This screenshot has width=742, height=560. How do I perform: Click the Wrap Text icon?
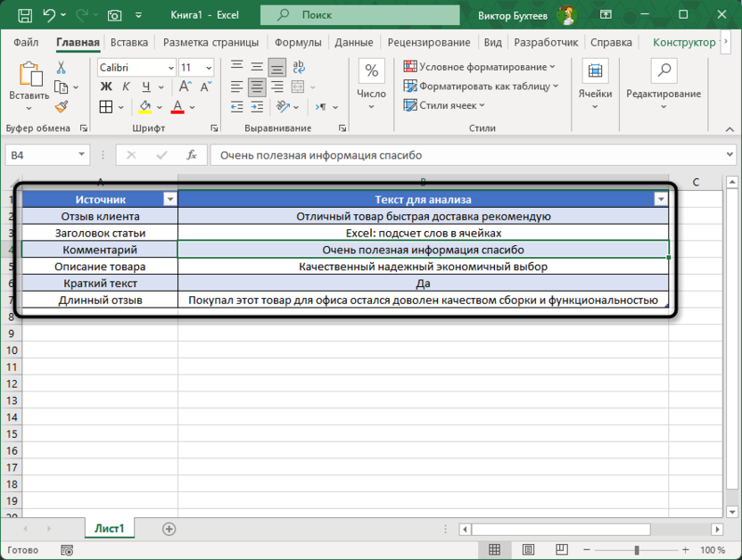click(x=300, y=68)
